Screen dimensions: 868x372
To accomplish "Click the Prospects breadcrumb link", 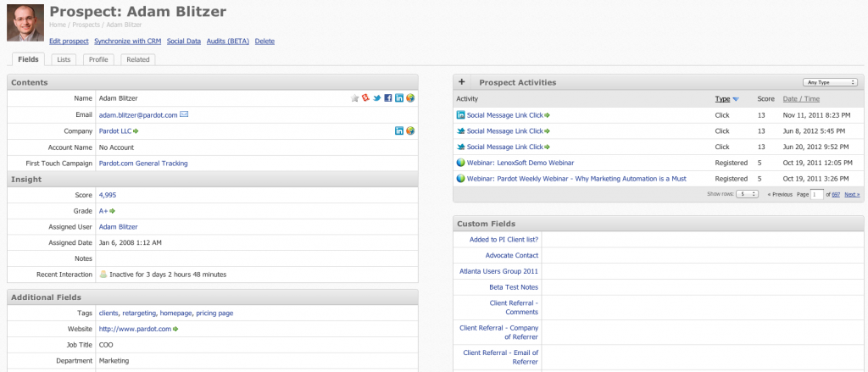I will coord(86,25).
